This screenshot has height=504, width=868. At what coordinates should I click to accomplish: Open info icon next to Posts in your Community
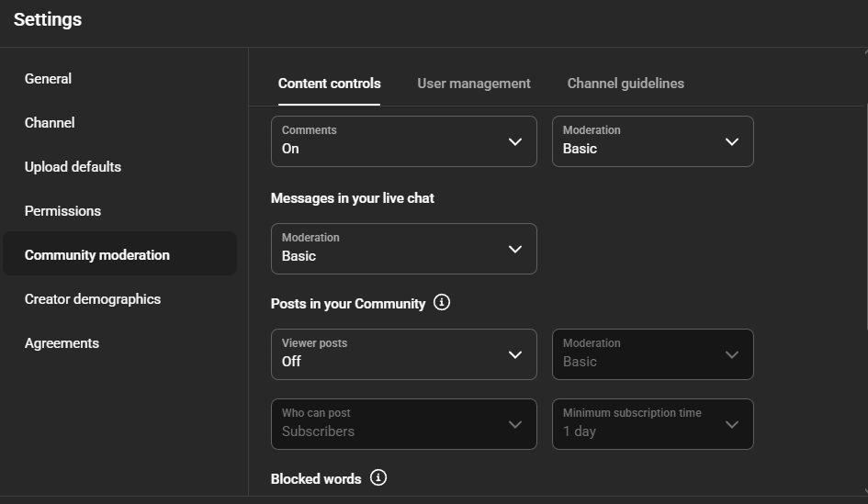pyautogui.click(x=441, y=303)
